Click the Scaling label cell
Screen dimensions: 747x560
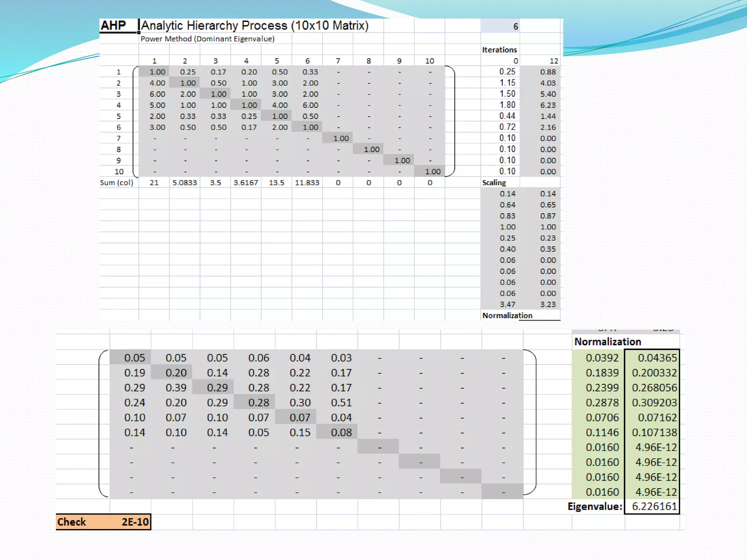pos(494,183)
